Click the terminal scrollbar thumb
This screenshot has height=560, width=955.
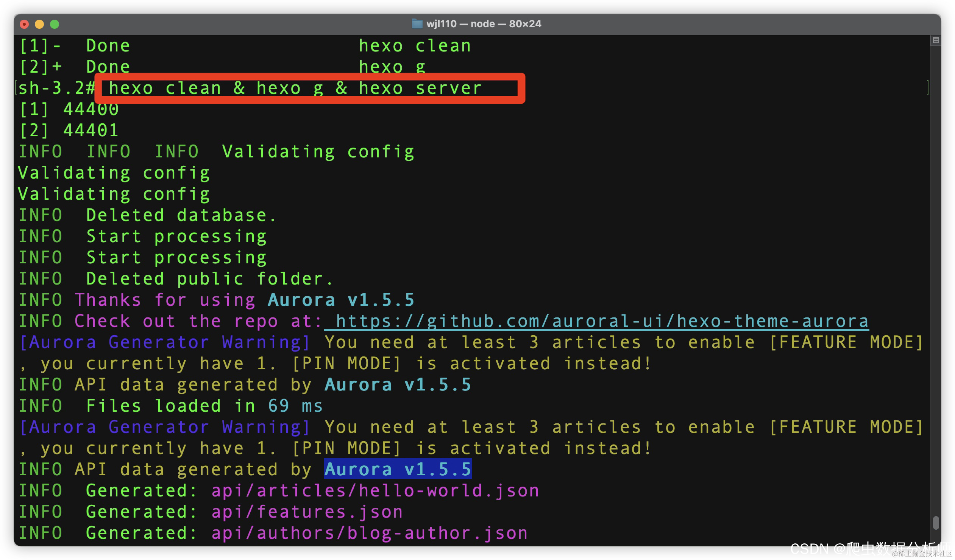click(x=936, y=523)
